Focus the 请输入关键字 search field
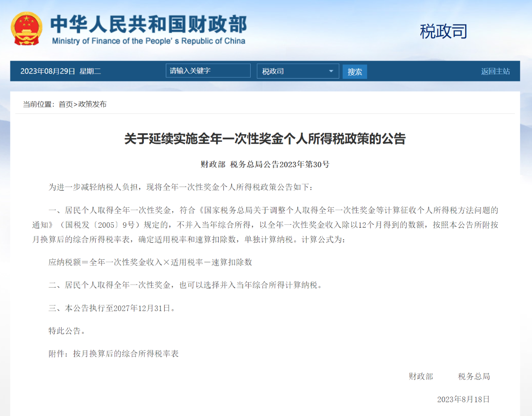Image resolution: width=532 pixels, height=416 pixels. tap(208, 71)
